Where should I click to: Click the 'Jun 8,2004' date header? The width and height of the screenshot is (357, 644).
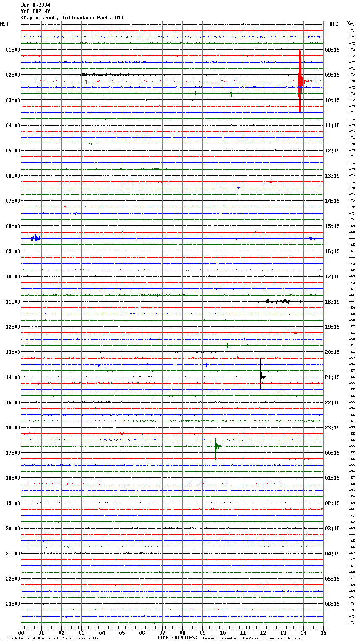(x=36, y=5)
